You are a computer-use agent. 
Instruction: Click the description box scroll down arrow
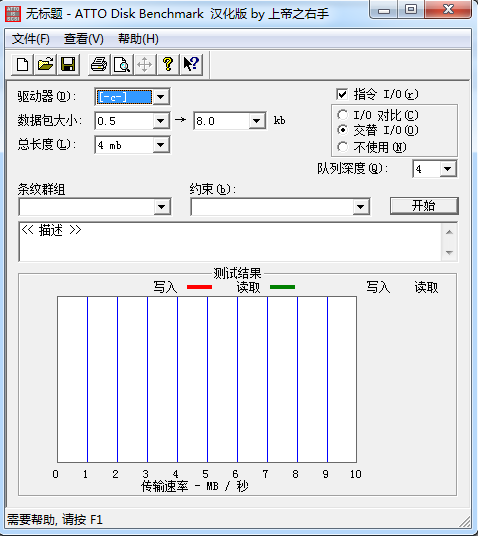tap(449, 252)
